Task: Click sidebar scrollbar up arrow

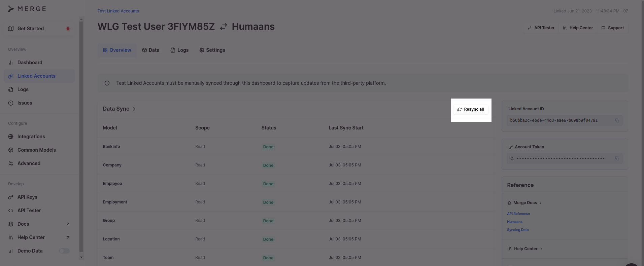Action: (81, 19)
